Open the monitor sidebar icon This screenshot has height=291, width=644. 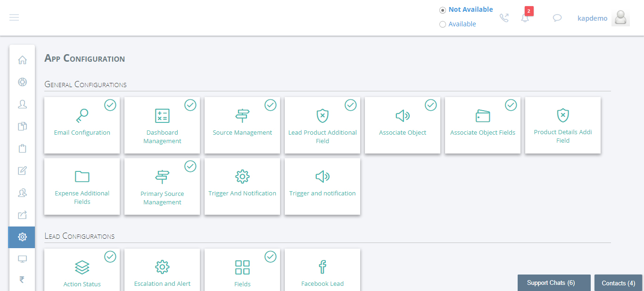[x=22, y=259]
